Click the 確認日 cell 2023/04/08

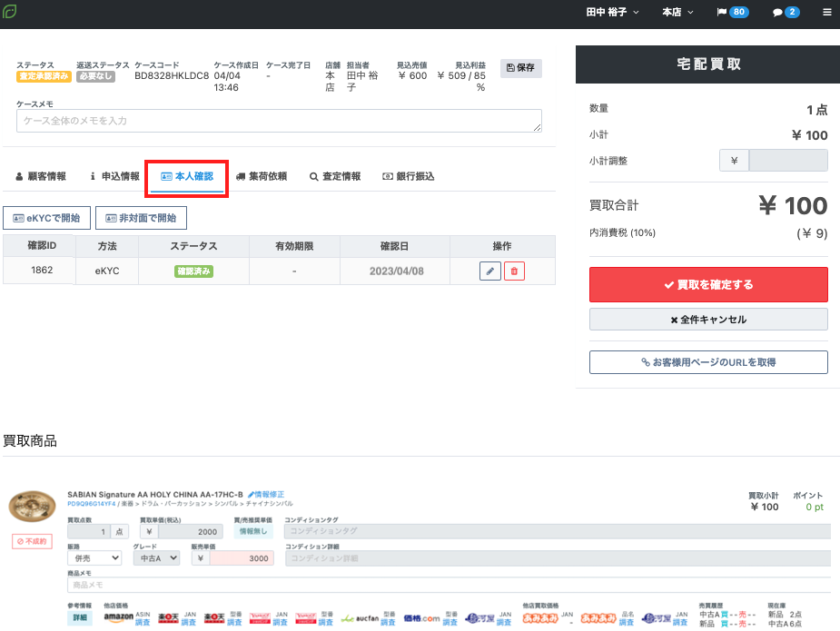[x=396, y=271]
